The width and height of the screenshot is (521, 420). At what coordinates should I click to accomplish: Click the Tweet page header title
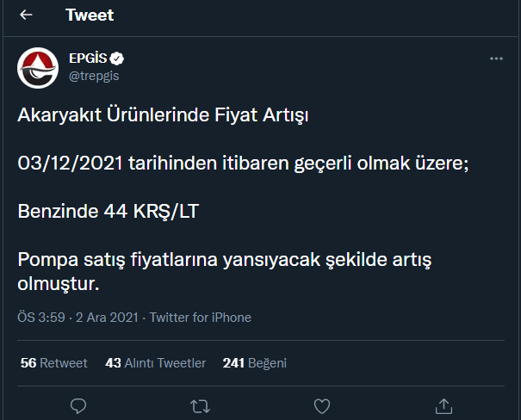tap(90, 15)
